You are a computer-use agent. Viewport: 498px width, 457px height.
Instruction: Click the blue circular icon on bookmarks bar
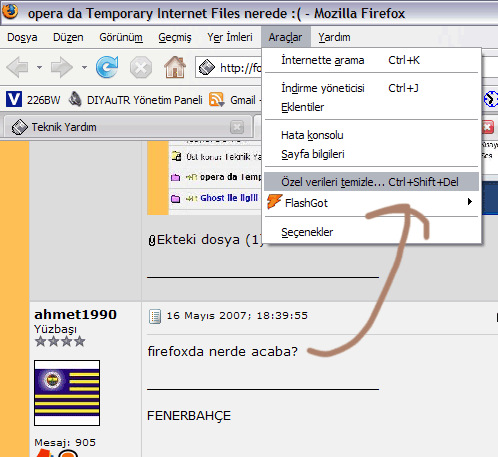coord(491,99)
